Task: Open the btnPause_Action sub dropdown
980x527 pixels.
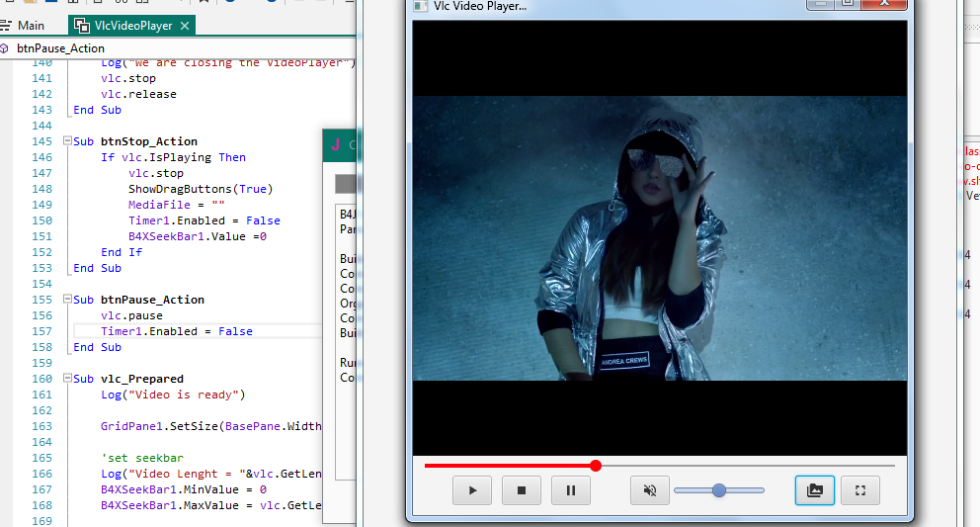Action: pos(178,48)
